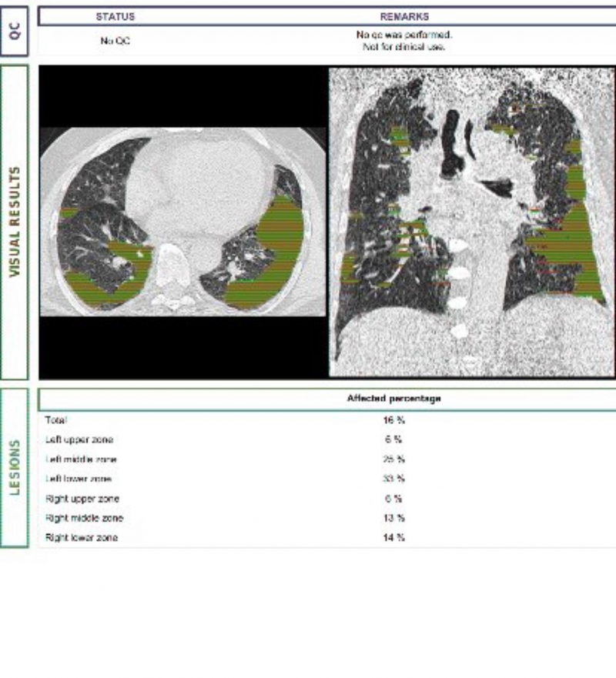This screenshot has height=678, width=616.
Task: Click the axial CT lung image
Action: pyautogui.click(x=183, y=222)
